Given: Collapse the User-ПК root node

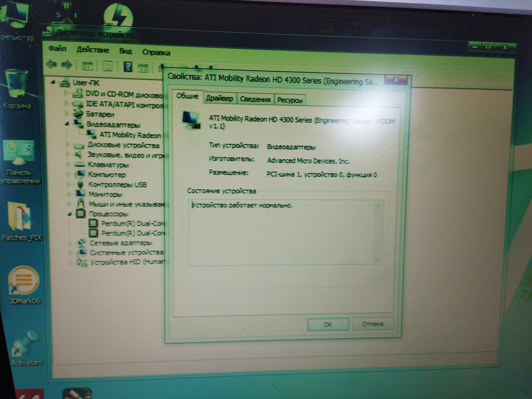Looking at the screenshot, I should [x=53, y=82].
